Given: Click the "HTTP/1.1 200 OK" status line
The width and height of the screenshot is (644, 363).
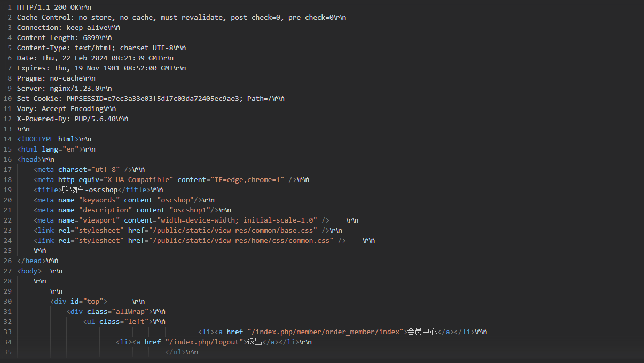Looking at the screenshot, I should pyautogui.click(x=48, y=7).
